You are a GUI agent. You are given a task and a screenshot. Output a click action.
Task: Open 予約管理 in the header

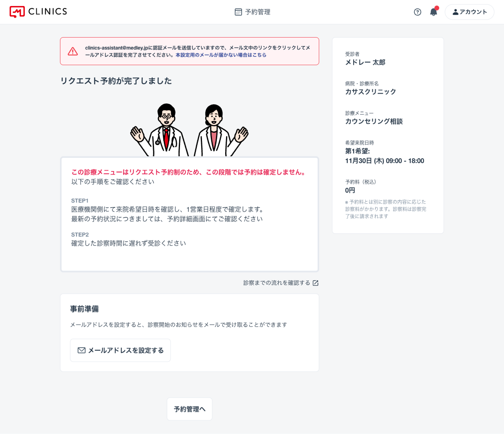[x=252, y=12]
